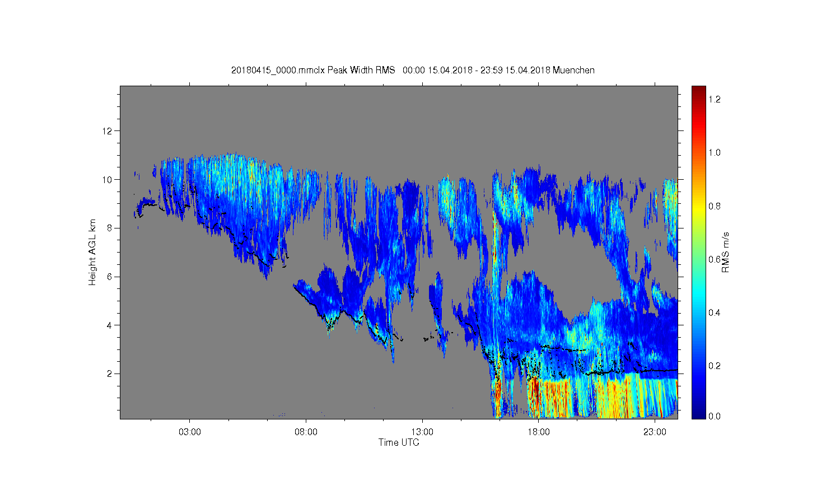Click the 08:00 time tick label
The height and width of the screenshot is (504, 840).
click(306, 432)
